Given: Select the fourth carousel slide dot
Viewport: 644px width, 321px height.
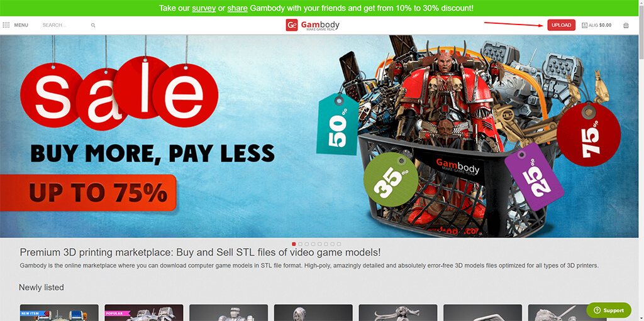Looking at the screenshot, I should [x=313, y=244].
